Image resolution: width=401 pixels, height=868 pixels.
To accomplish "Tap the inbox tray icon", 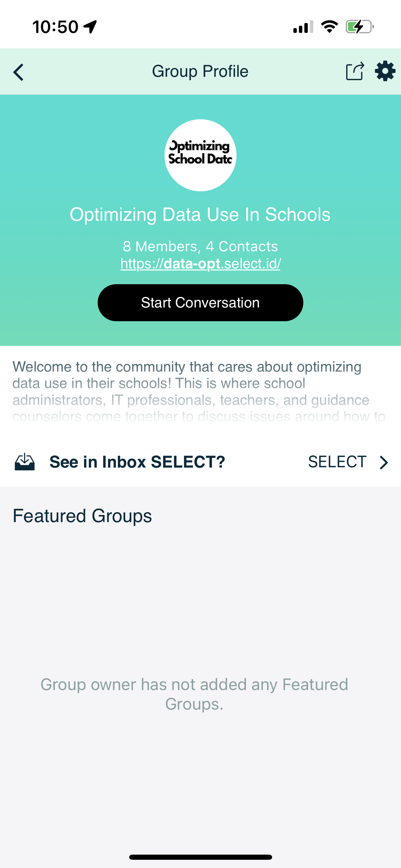I will coord(25,462).
